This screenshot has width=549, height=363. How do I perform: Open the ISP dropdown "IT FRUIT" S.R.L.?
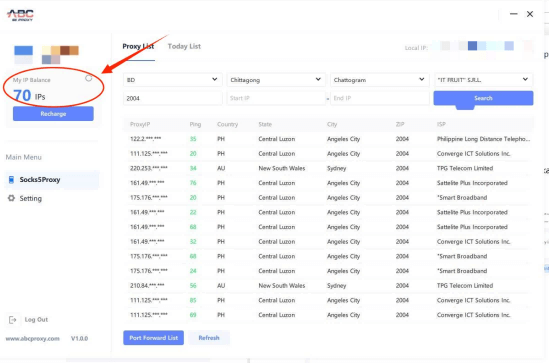tap(484, 80)
